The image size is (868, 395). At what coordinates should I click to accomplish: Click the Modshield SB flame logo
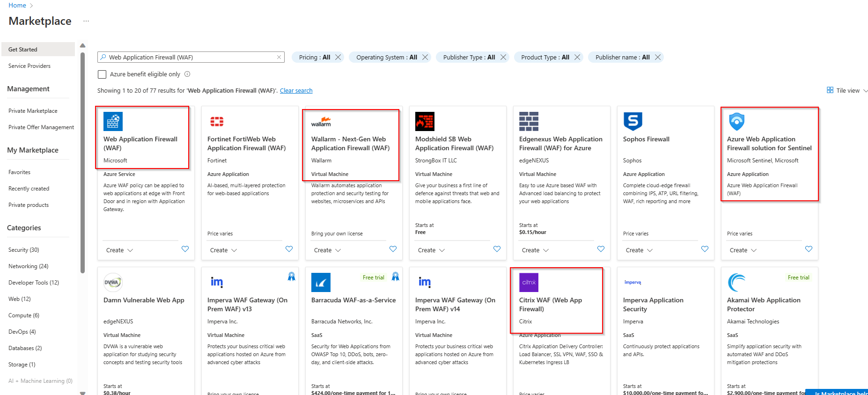425,121
